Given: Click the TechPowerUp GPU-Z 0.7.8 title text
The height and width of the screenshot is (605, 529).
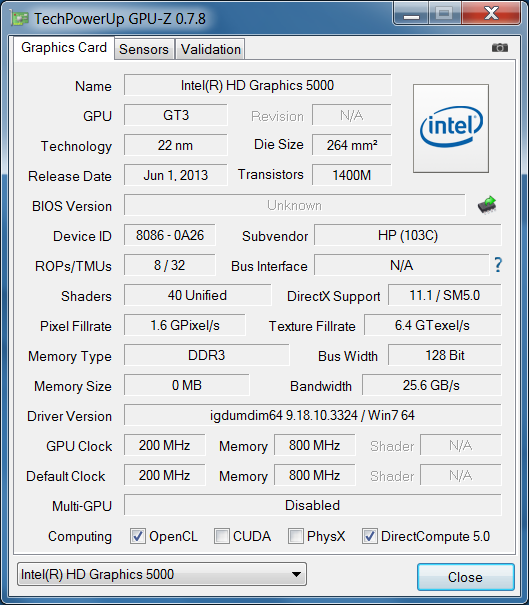Looking at the screenshot, I should (x=120, y=19).
